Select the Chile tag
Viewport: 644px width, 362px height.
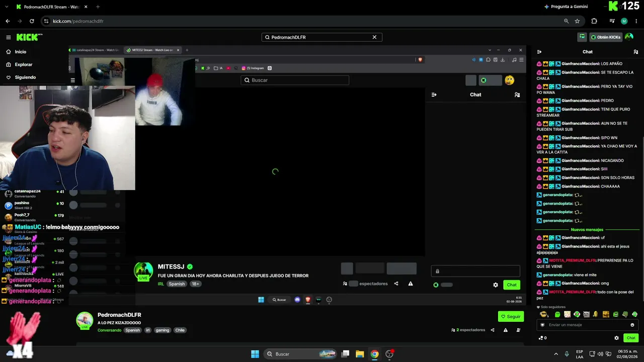pyautogui.click(x=180, y=330)
